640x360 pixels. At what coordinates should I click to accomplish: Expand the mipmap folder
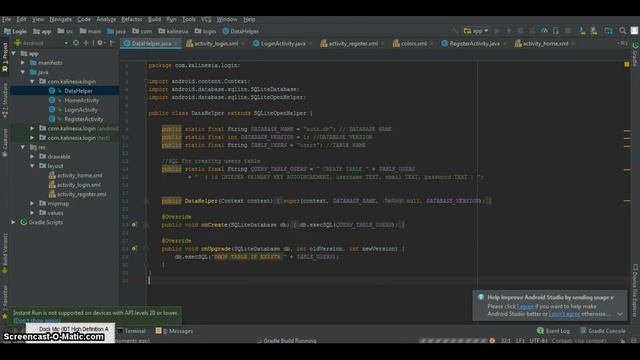pyautogui.click(x=32, y=204)
